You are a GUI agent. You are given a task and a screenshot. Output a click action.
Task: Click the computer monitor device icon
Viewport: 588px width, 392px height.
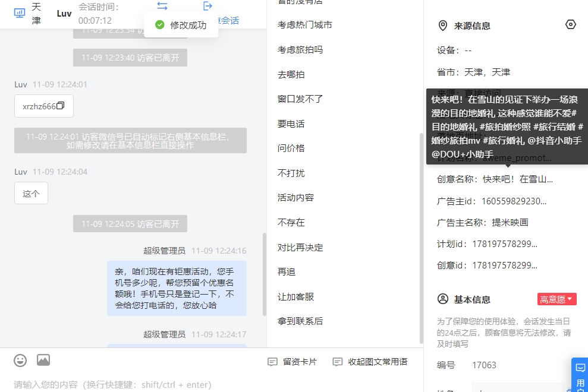(20, 13)
